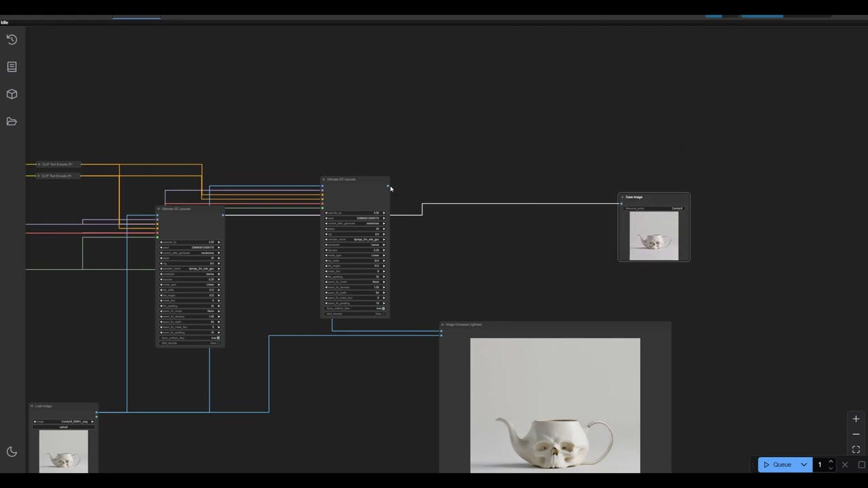Open mode_type dropdown on right Upscale node
The width and height of the screenshot is (868, 488).
pyautogui.click(x=355, y=256)
